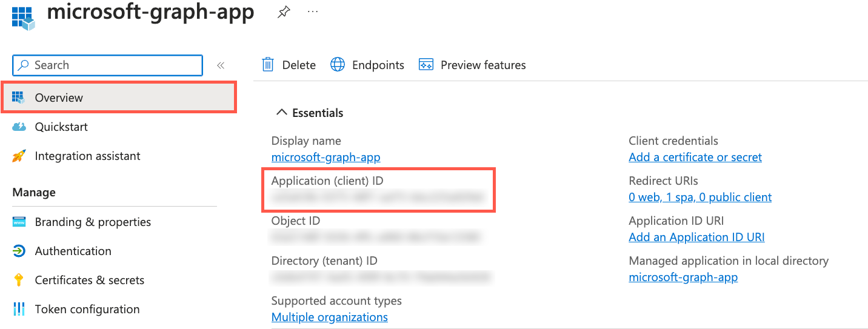This screenshot has height=329, width=868.
Task: Click the Certificates & secrets key icon
Action: click(x=19, y=280)
